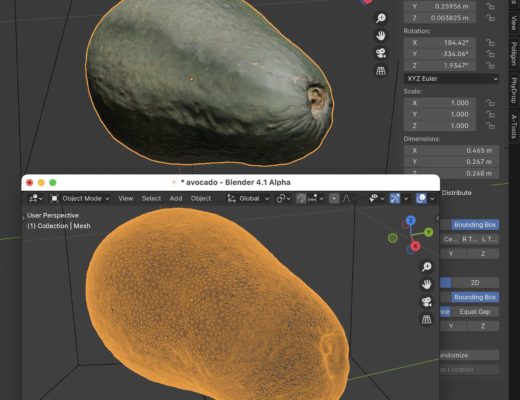Click Scale Y field 1.000
This screenshot has width=520, height=400.
pyautogui.click(x=440, y=114)
